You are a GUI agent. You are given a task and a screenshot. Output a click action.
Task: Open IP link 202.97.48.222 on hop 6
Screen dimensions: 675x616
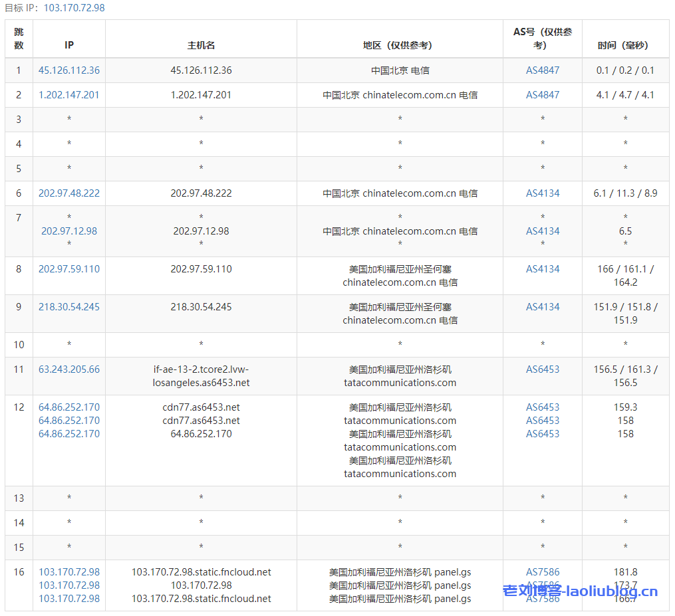pos(69,193)
